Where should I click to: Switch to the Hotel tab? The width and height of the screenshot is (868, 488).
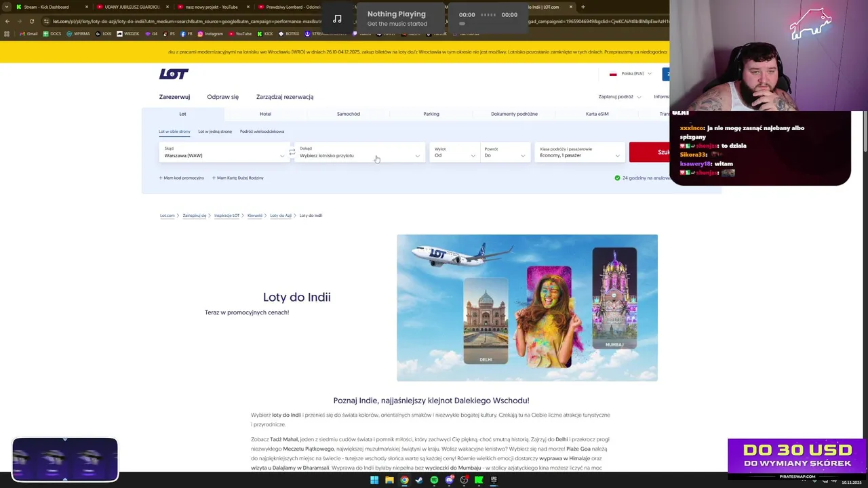click(x=265, y=114)
